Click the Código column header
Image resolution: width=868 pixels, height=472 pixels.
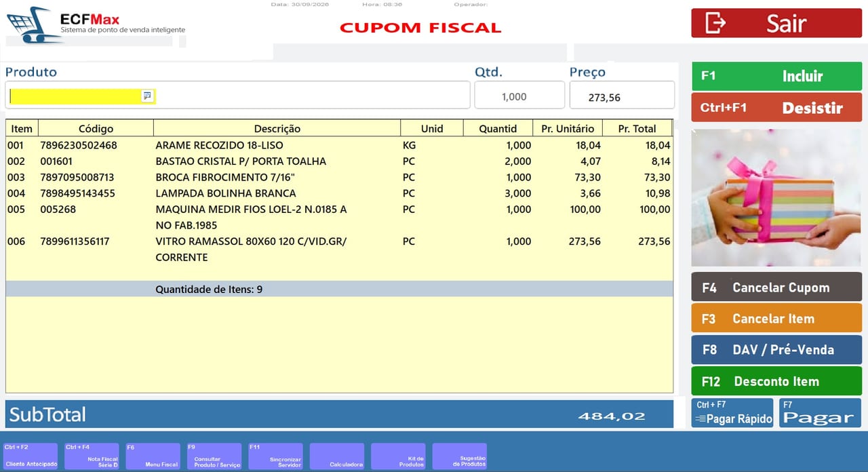click(96, 128)
